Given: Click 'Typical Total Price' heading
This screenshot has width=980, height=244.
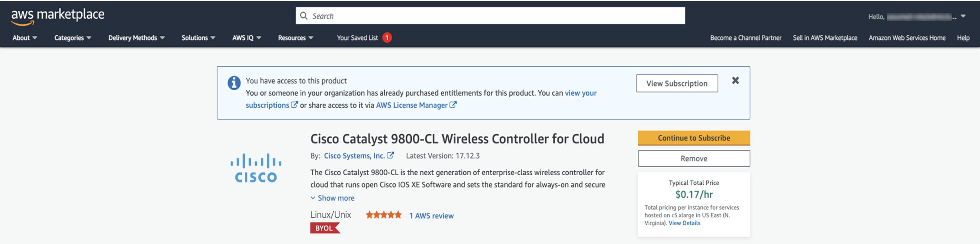Looking at the screenshot, I should (x=694, y=183).
